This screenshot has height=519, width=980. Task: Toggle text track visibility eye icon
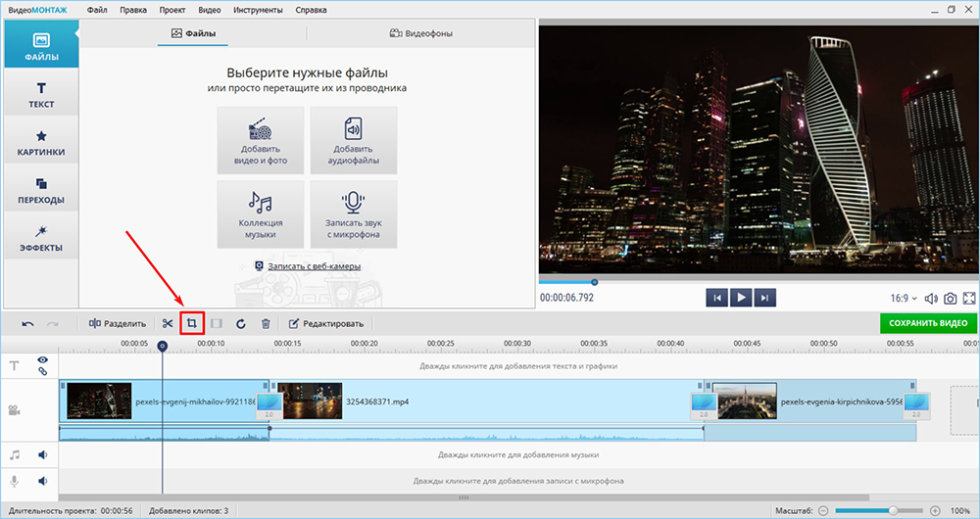tap(43, 360)
